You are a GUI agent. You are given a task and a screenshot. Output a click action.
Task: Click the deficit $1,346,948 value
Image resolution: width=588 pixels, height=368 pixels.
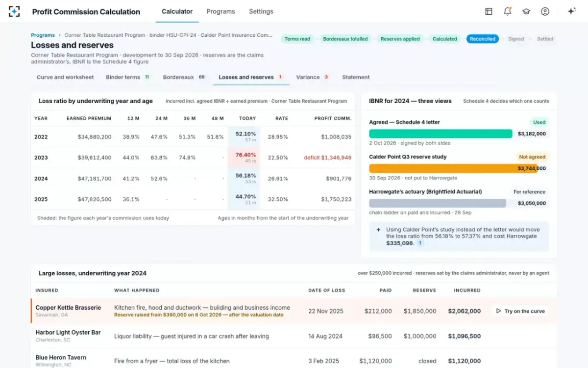pos(327,158)
